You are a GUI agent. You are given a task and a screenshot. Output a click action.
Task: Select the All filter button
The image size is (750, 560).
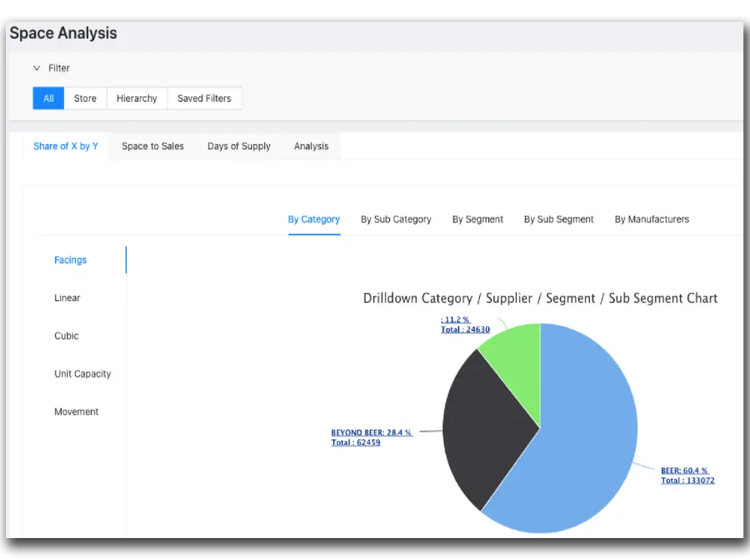pyautogui.click(x=48, y=98)
